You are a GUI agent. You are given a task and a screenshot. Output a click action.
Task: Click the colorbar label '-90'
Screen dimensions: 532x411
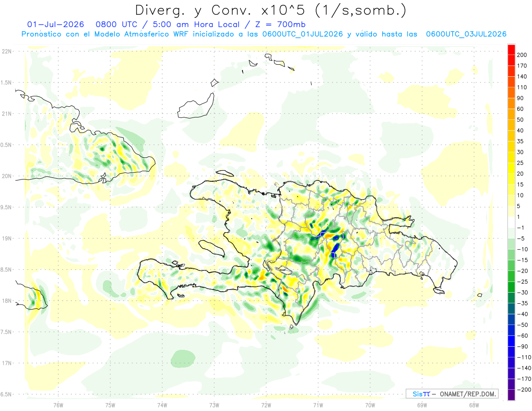pyautogui.click(x=522, y=346)
